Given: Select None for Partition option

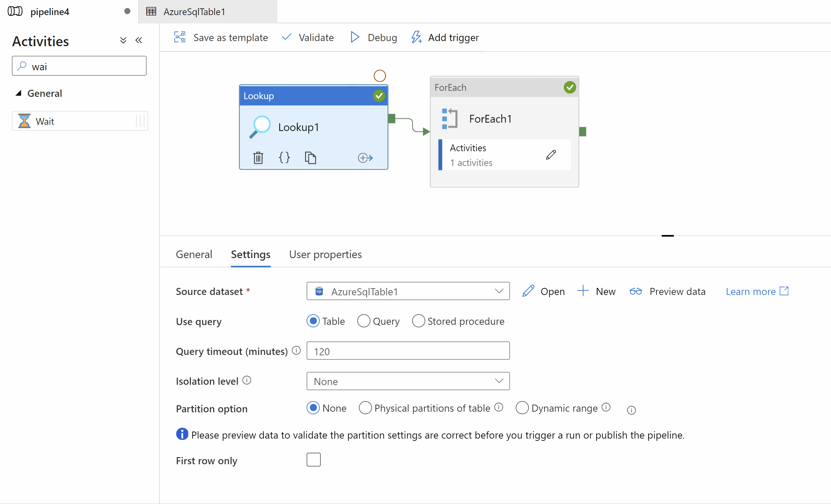Looking at the screenshot, I should tap(313, 408).
